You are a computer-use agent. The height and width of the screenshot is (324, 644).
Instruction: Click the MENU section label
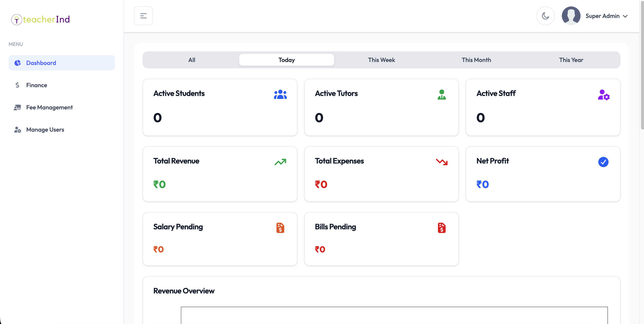point(16,44)
